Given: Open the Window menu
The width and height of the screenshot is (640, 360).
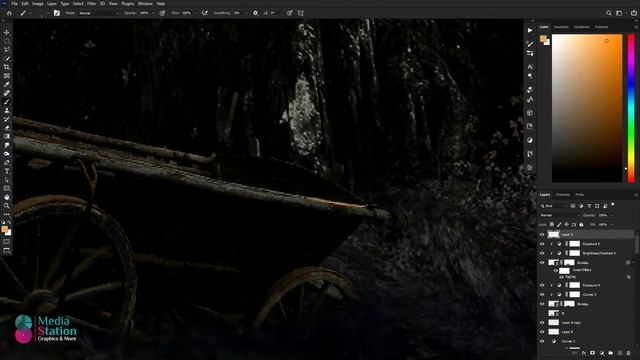Looking at the screenshot, I should click(x=145, y=4).
